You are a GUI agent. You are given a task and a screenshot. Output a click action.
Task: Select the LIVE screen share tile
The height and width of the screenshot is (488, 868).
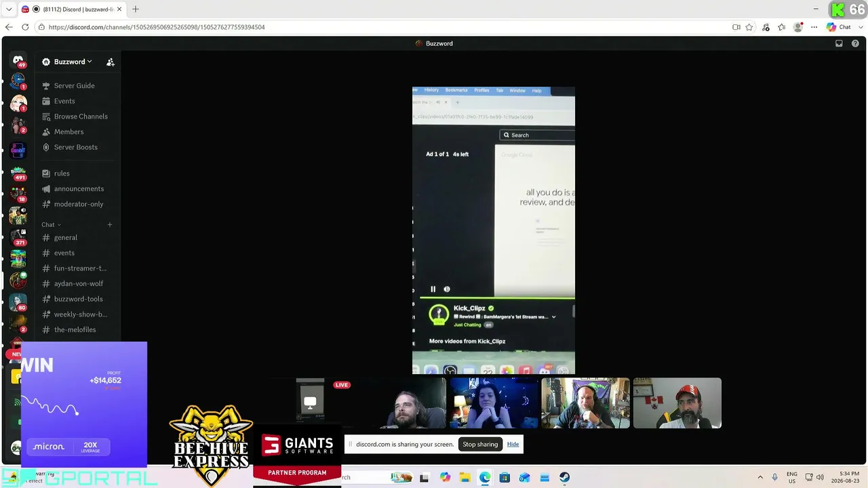click(310, 403)
